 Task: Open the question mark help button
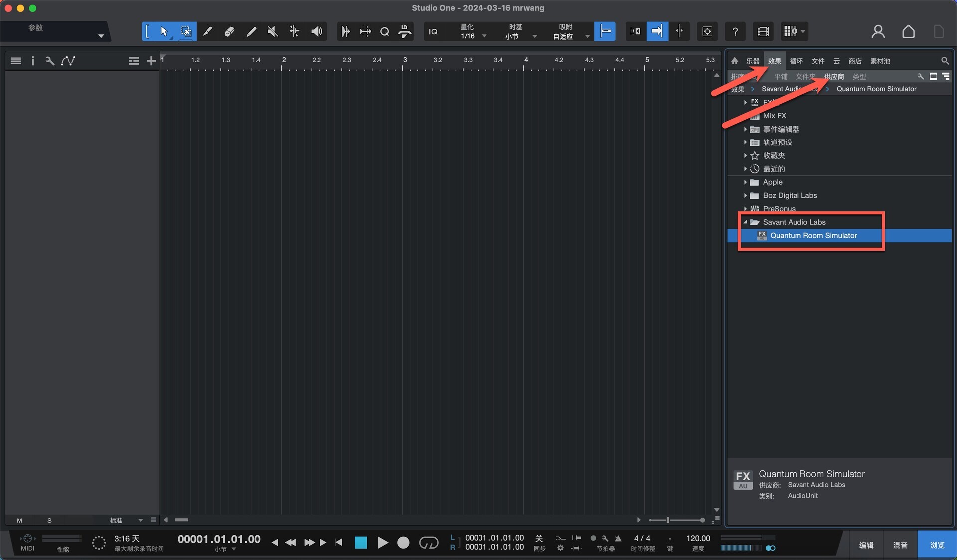[735, 32]
